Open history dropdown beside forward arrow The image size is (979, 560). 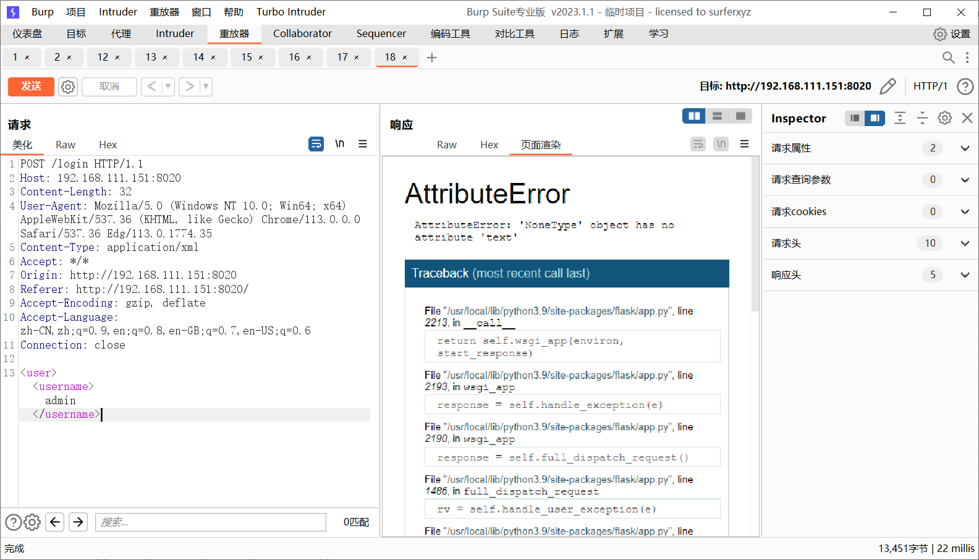206,87
